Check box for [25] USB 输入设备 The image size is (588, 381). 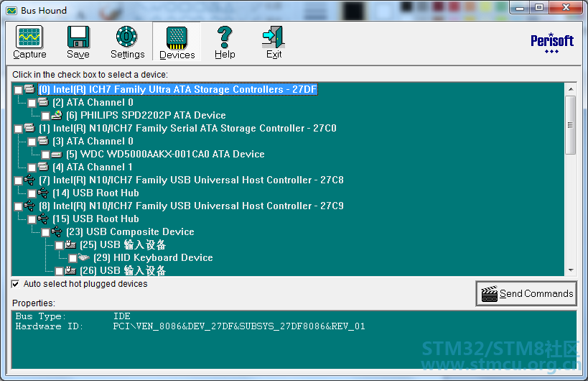(x=60, y=245)
